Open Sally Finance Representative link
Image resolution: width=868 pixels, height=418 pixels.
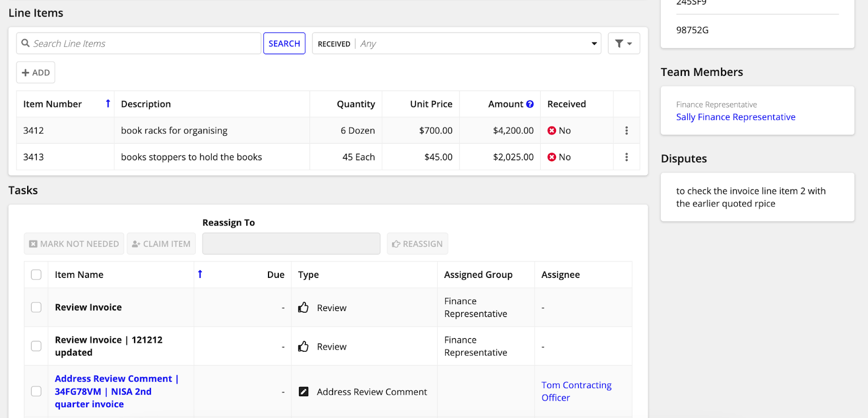pyautogui.click(x=736, y=117)
